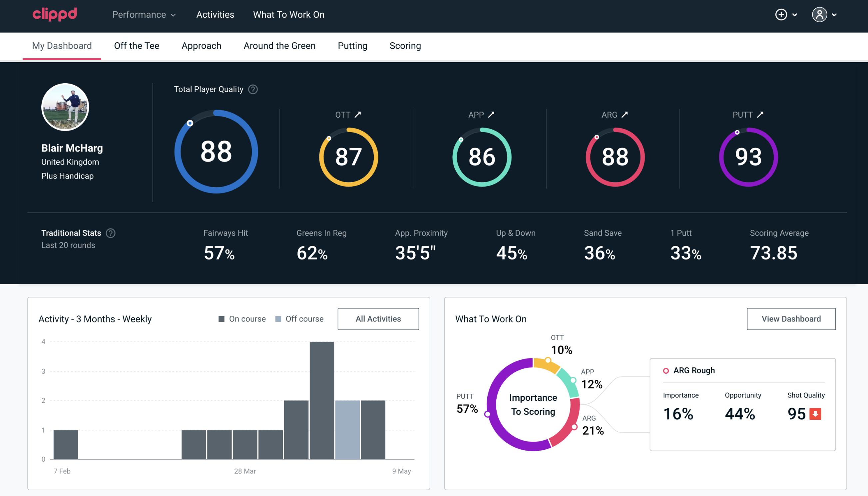868x496 pixels.
Task: Click the Total Player Quality help icon
Action: pyautogui.click(x=252, y=89)
